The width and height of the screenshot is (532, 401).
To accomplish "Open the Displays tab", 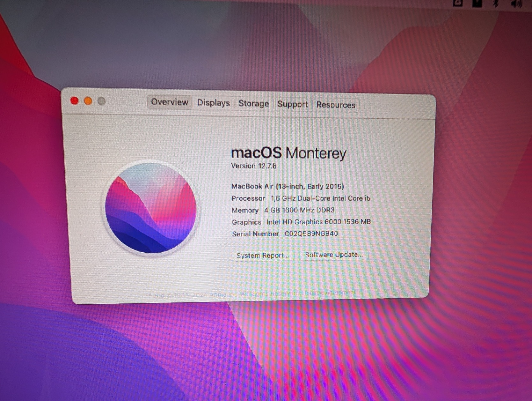I will click(x=213, y=103).
